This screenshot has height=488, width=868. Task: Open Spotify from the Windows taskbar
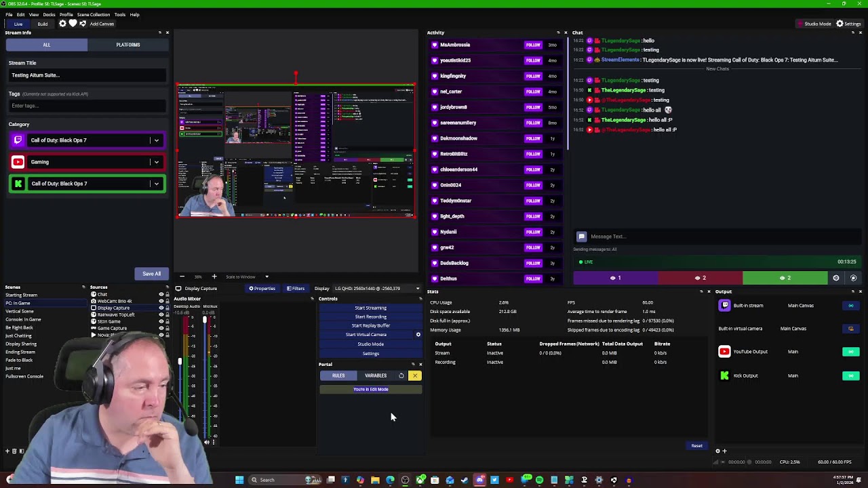click(x=539, y=480)
